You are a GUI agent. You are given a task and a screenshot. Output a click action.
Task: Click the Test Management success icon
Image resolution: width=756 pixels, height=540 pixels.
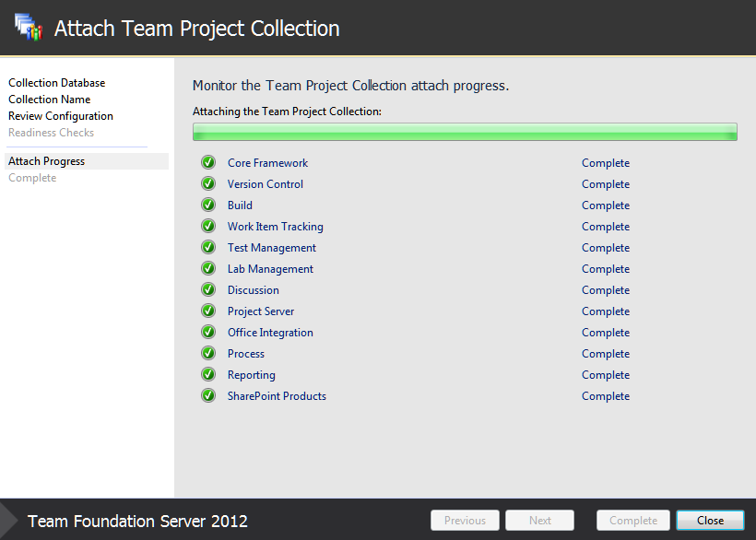point(208,247)
